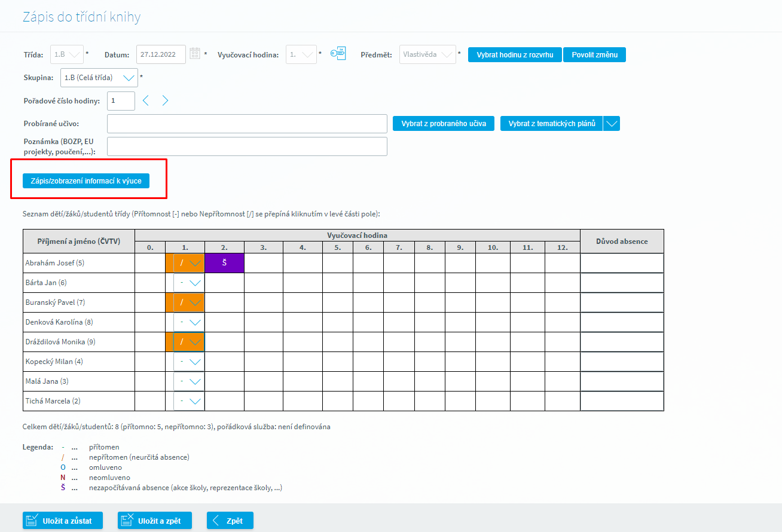Click the Pořadové číslo hodiny field
This screenshot has width=782, height=532.
[121, 101]
